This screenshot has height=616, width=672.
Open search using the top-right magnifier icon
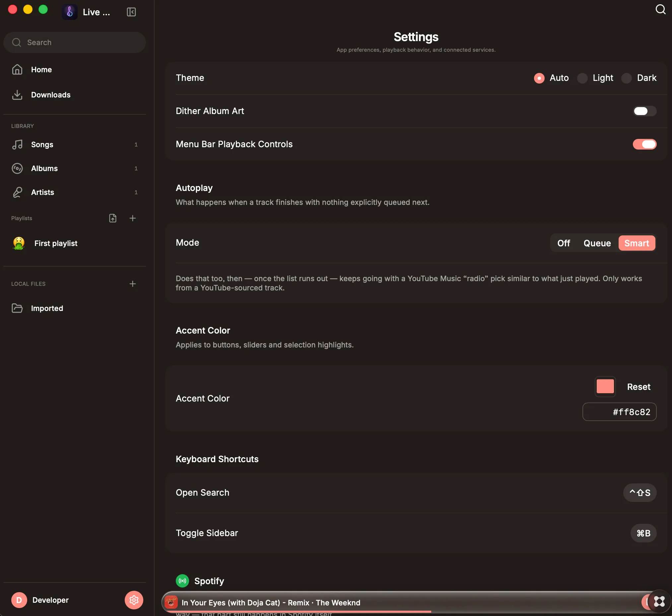pos(660,9)
